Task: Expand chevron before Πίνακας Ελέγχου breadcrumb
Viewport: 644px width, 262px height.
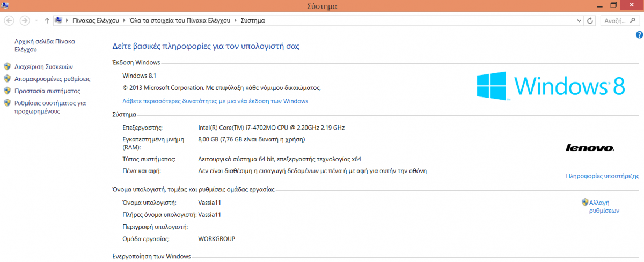Action: pyautogui.click(x=67, y=20)
